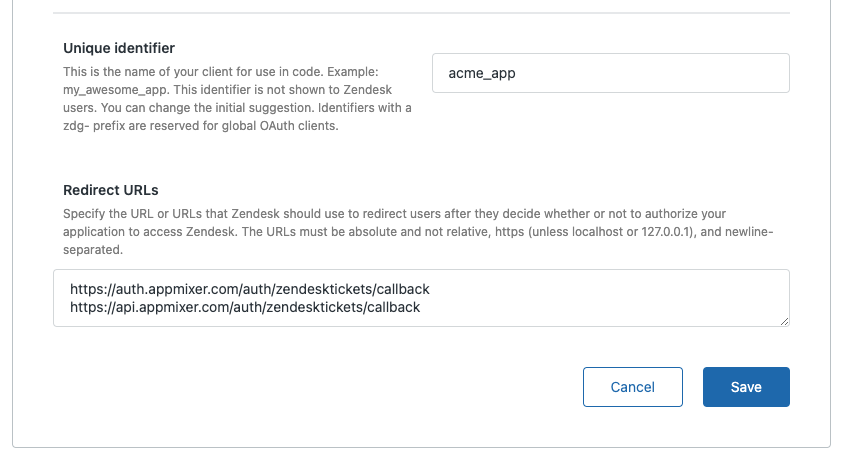Image resolution: width=841 pixels, height=456 pixels.
Task: Click the Save button
Action: 746,387
